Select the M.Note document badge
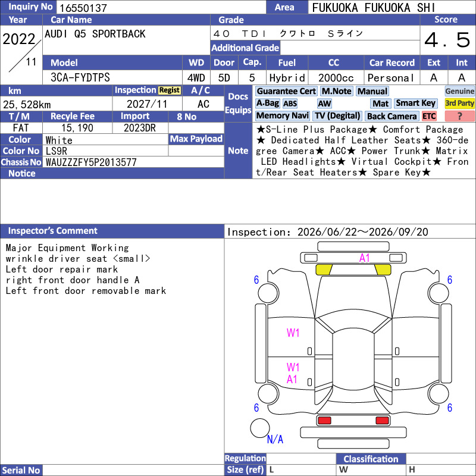Image resolution: width=476 pixels, height=476 pixels. [337, 91]
